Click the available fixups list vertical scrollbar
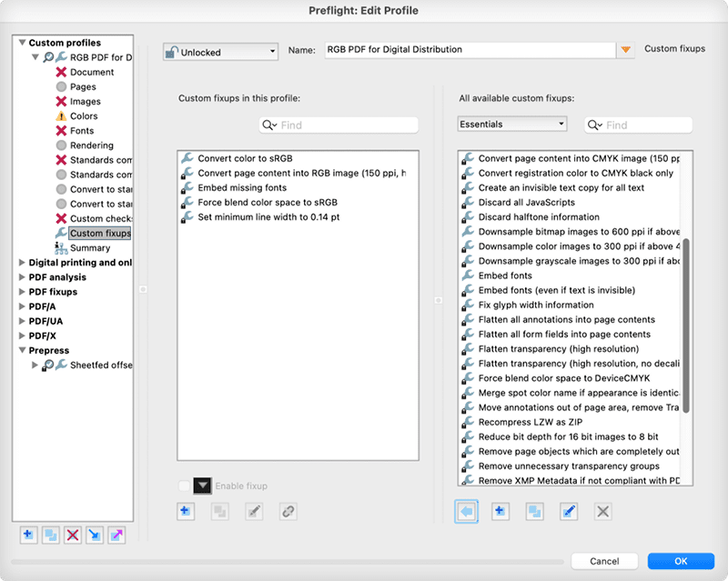The height and width of the screenshot is (581, 728). 687,326
